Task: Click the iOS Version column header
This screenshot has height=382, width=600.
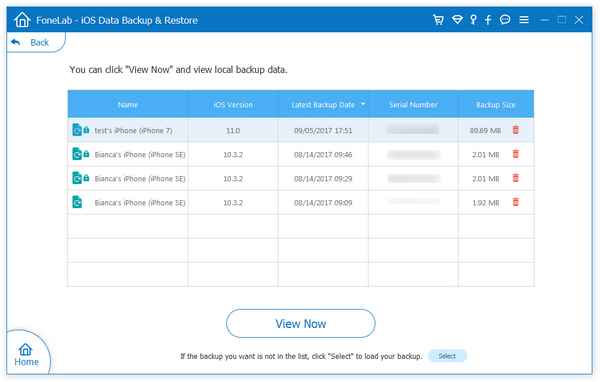Action: tap(233, 104)
